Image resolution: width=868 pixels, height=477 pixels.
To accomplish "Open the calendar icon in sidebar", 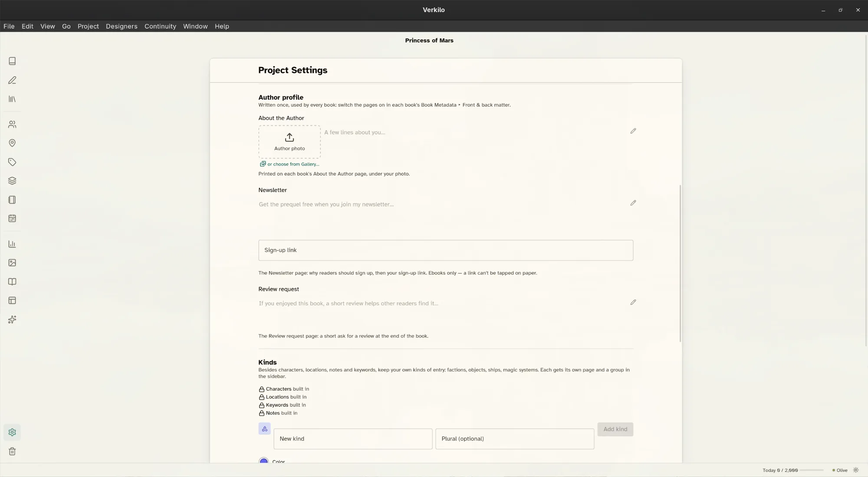I will (12, 219).
